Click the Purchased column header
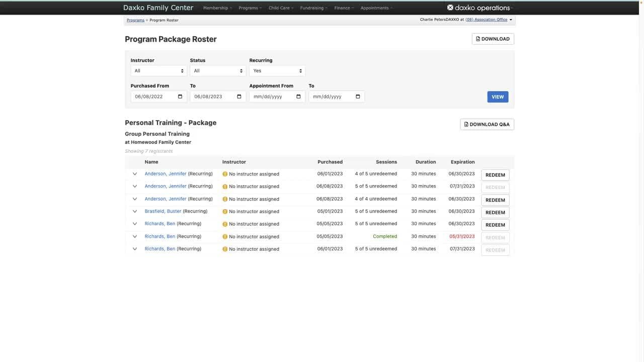Viewport: 644px width, 362px height. coord(330,162)
